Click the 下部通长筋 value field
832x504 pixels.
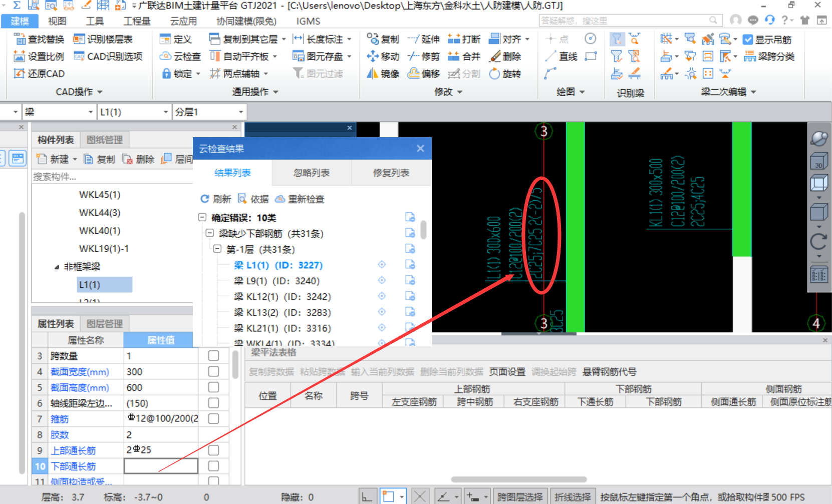coord(161,466)
